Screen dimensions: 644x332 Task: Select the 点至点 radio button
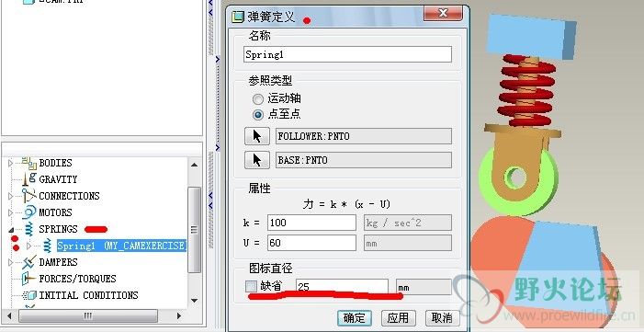(x=258, y=115)
